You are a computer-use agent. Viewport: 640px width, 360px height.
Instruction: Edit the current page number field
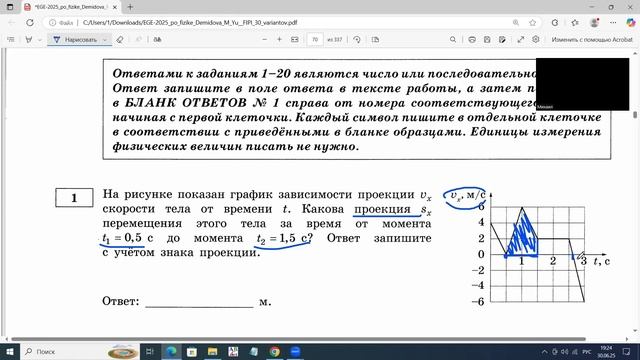315,40
